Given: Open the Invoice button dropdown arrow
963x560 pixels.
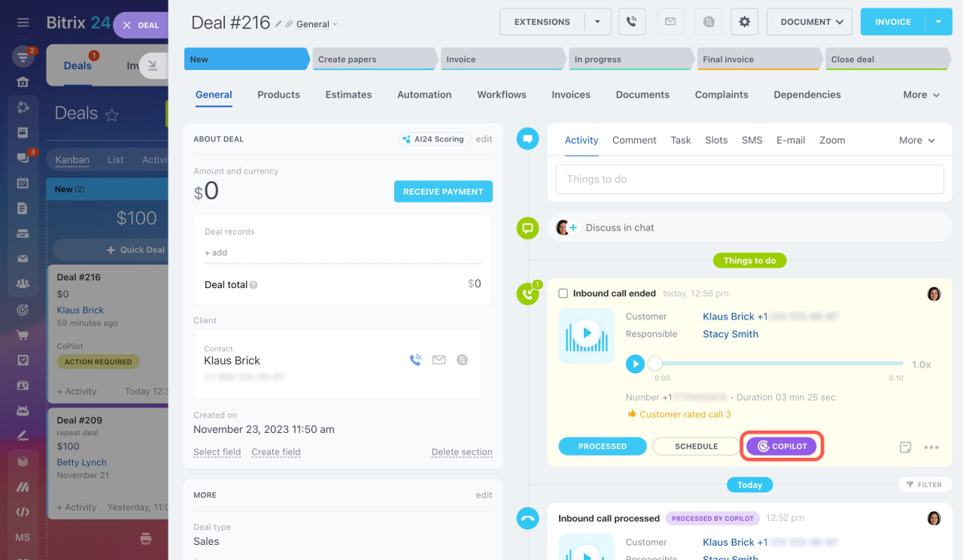Looking at the screenshot, I should [x=938, y=22].
